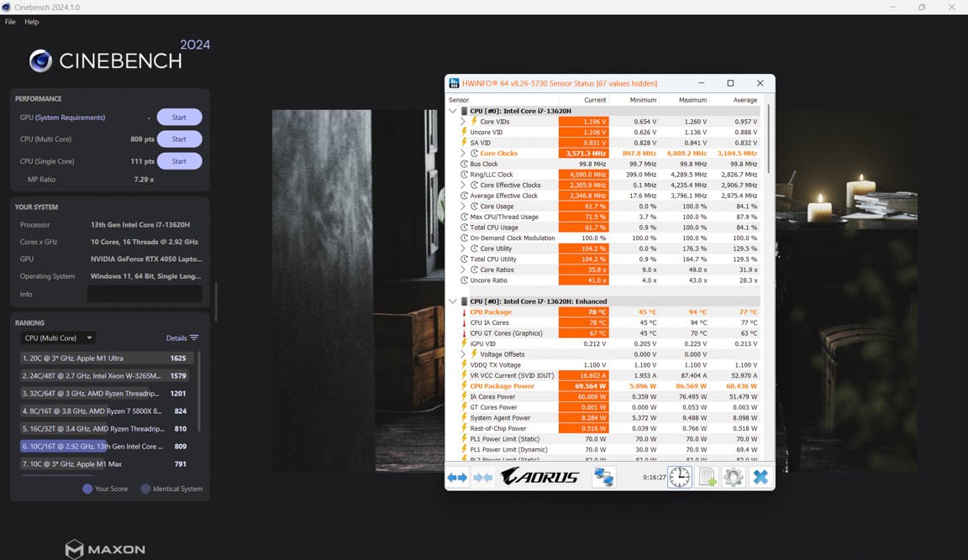Click the CPU Package Power lightning icon

click(464, 386)
